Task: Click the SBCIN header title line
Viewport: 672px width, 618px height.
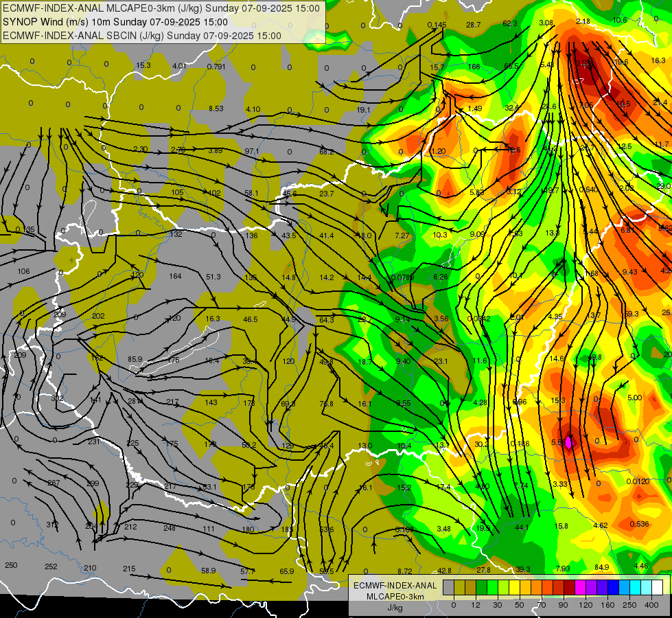Action: tap(142, 36)
